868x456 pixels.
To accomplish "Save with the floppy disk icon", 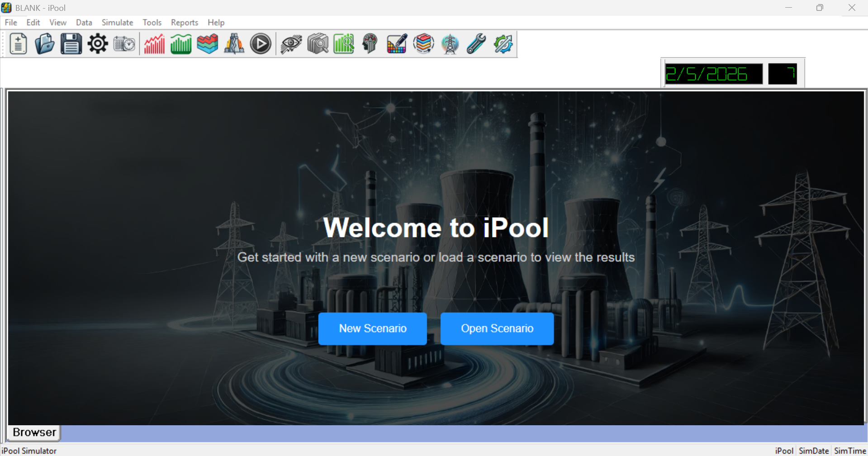I will (71, 44).
